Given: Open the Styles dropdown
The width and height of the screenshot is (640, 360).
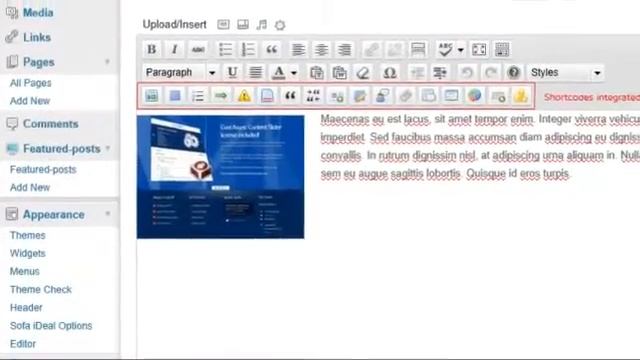Looking at the screenshot, I should [565, 72].
